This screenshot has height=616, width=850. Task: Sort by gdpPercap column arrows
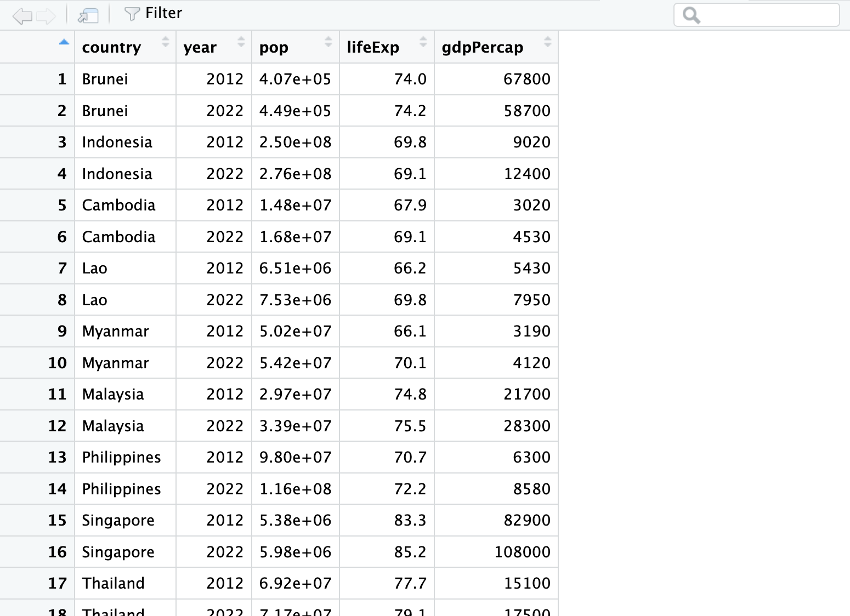tap(547, 42)
